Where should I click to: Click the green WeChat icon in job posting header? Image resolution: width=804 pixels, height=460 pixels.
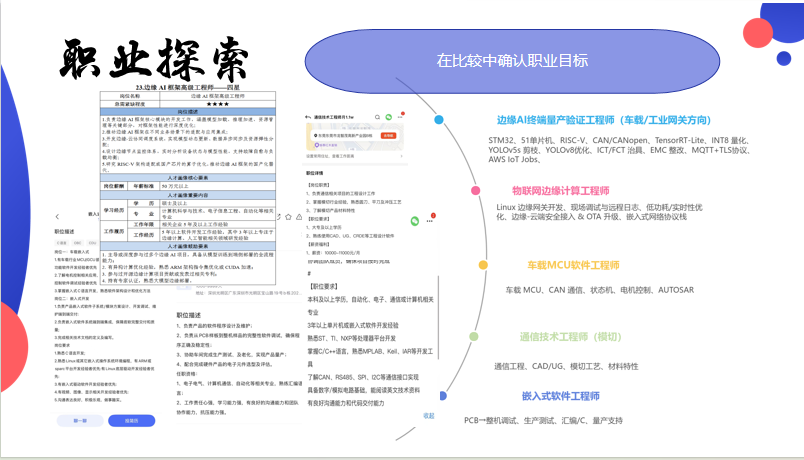391,118
